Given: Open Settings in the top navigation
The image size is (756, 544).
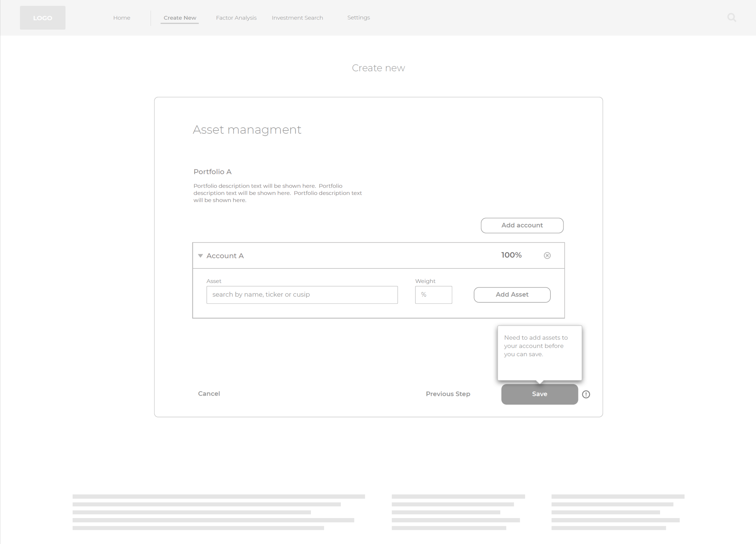Looking at the screenshot, I should 358,17.
